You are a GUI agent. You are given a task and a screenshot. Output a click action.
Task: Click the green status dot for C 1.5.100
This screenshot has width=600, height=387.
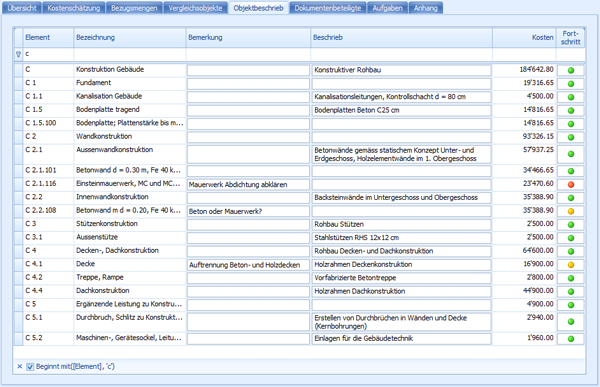571,124
